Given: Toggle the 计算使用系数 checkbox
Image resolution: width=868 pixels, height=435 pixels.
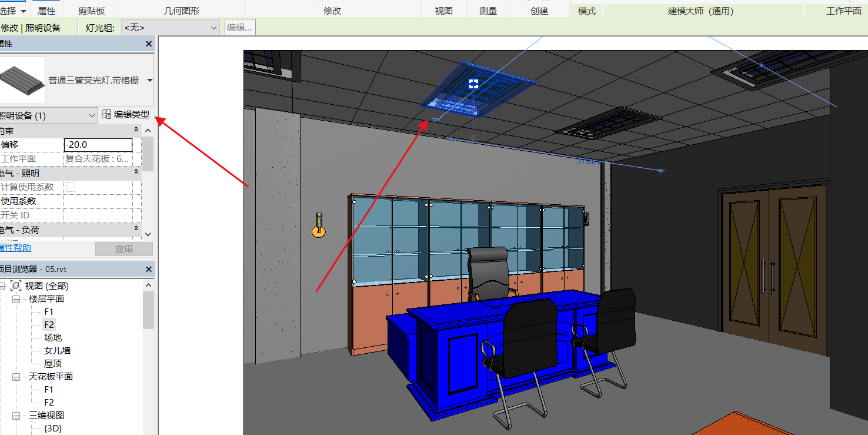Looking at the screenshot, I should (x=71, y=187).
